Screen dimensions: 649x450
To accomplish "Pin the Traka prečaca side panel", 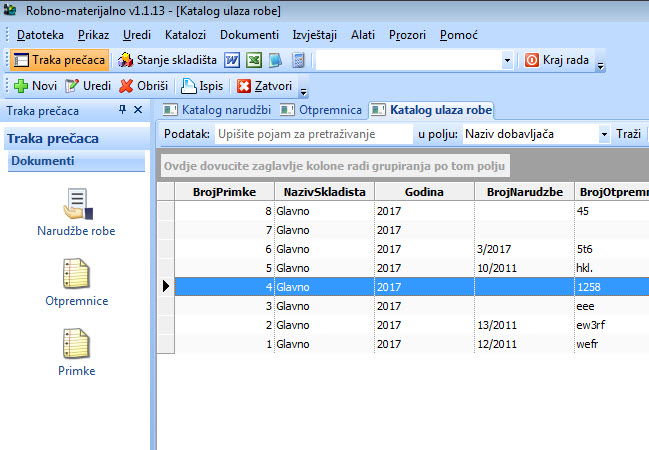I will [x=123, y=110].
